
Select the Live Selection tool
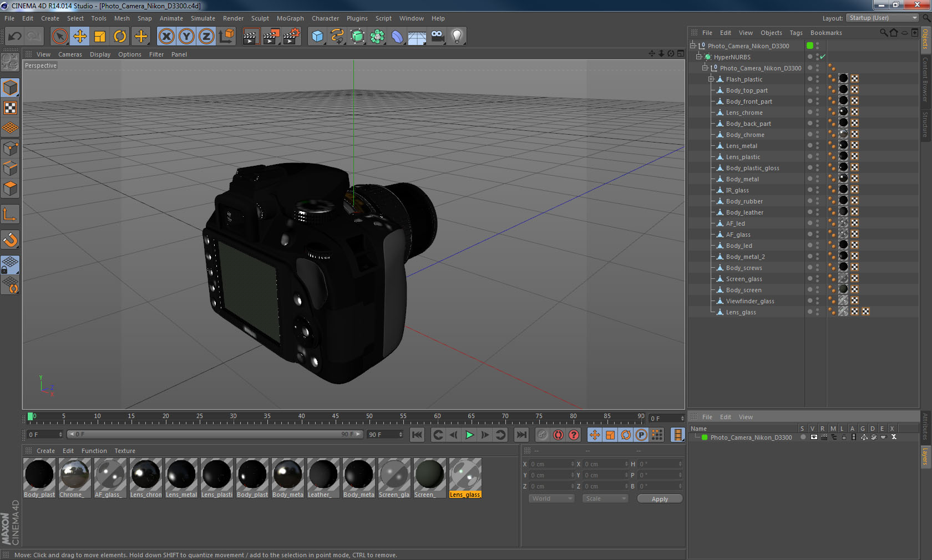point(59,37)
